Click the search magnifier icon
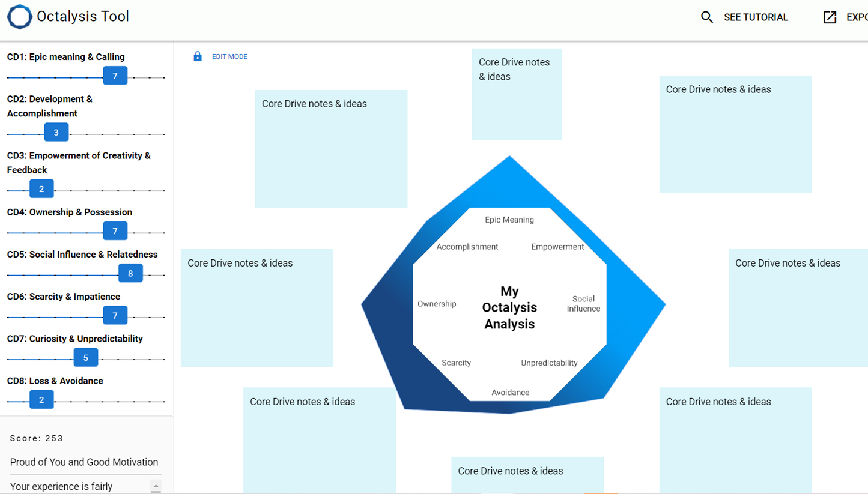This screenshot has height=494, width=868. pos(707,17)
